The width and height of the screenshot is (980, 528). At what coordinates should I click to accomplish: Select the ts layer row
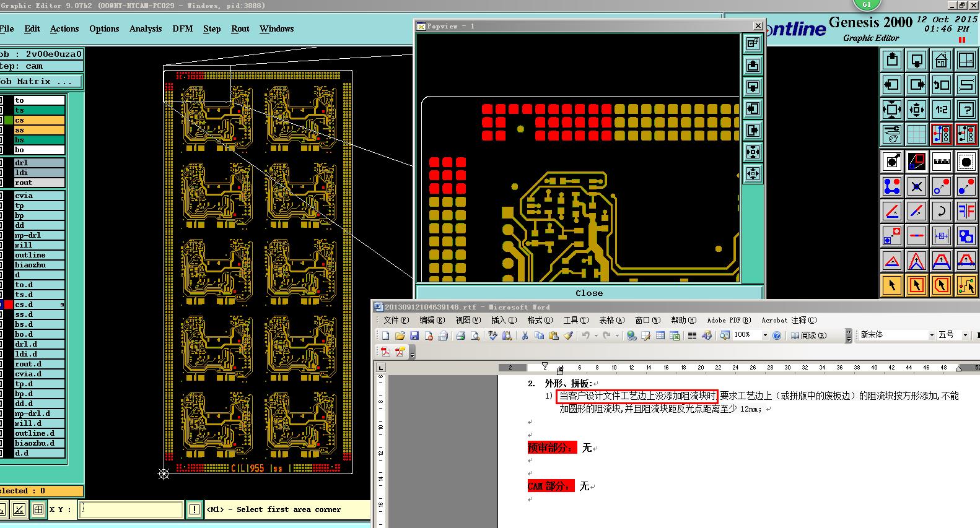click(40, 110)
